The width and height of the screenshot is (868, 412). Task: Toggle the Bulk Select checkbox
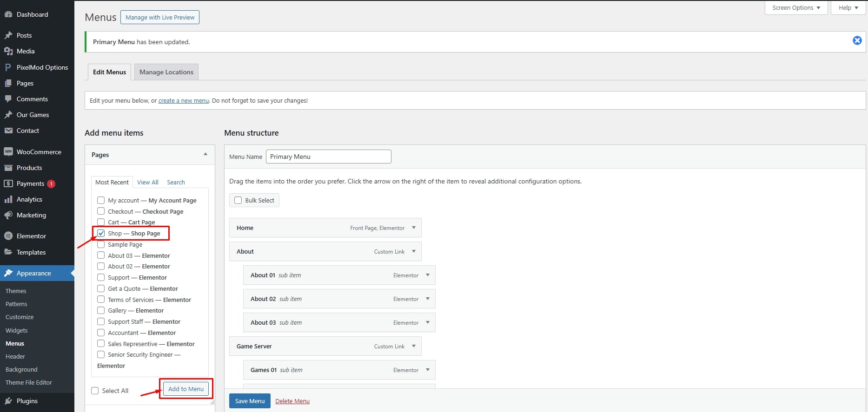(x=238, y=200)
